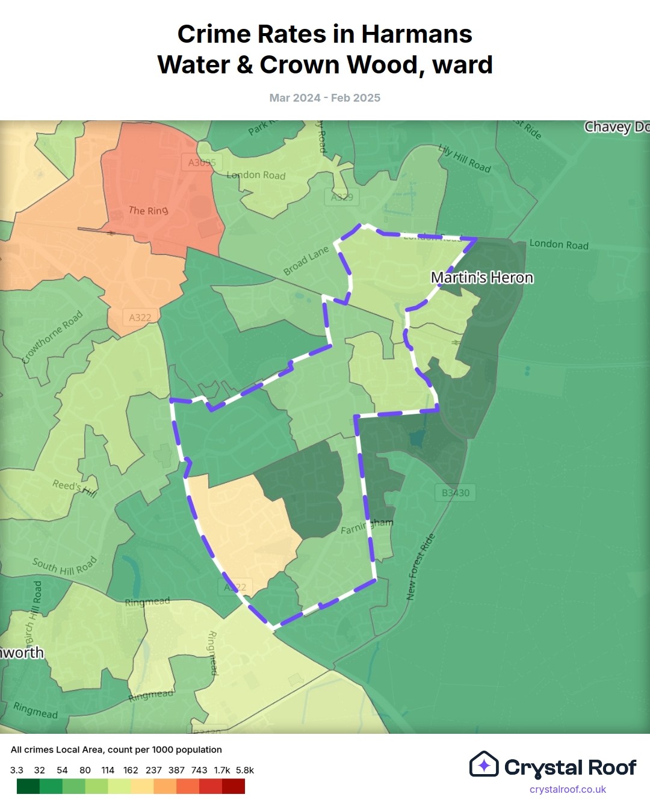Click the South Hill Road label
The height and width of the screenshot is (812, 650).
point(64,566)
